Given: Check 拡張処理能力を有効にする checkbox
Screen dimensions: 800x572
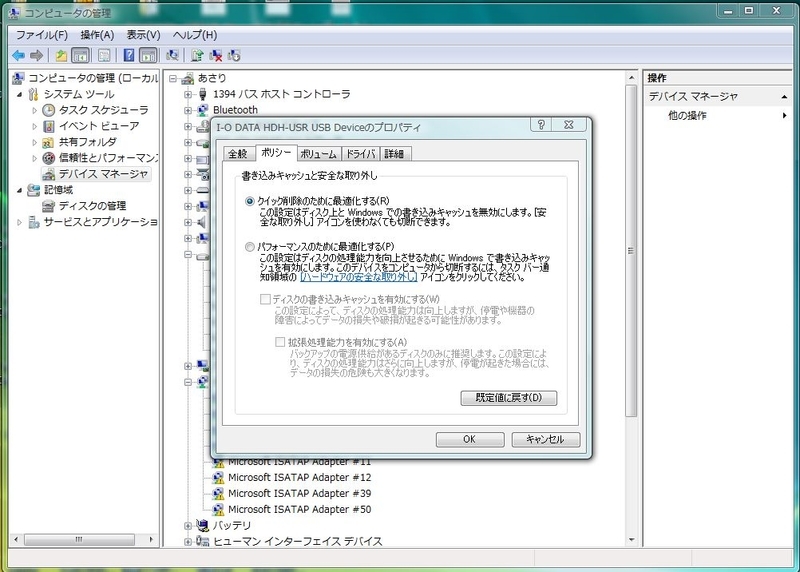Looking at the screenshot, I should pyautogui.click(x=280, y=342).
